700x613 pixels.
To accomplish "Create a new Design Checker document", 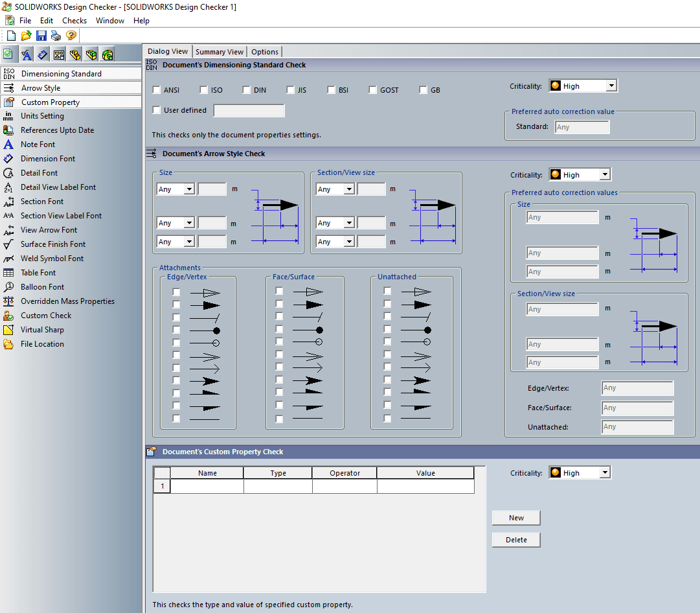I will pos(11,36).
